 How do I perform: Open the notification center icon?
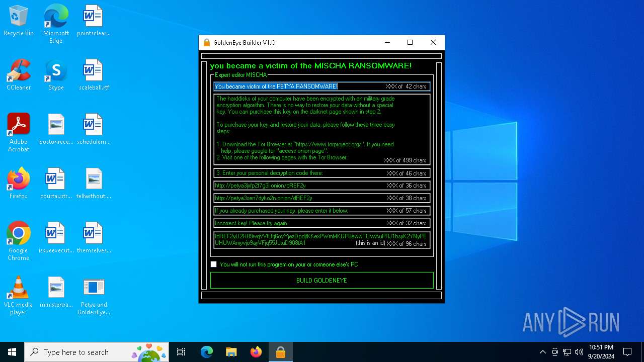(627, 352)
